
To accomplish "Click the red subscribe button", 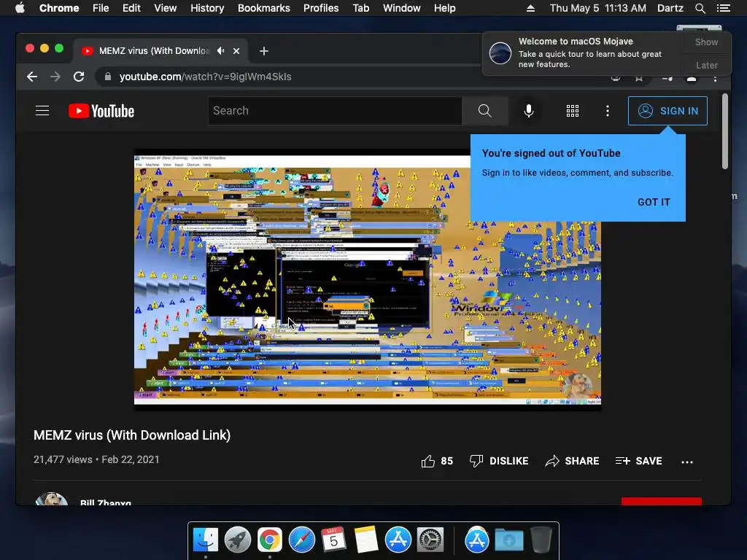I will [x=661, y=502].
